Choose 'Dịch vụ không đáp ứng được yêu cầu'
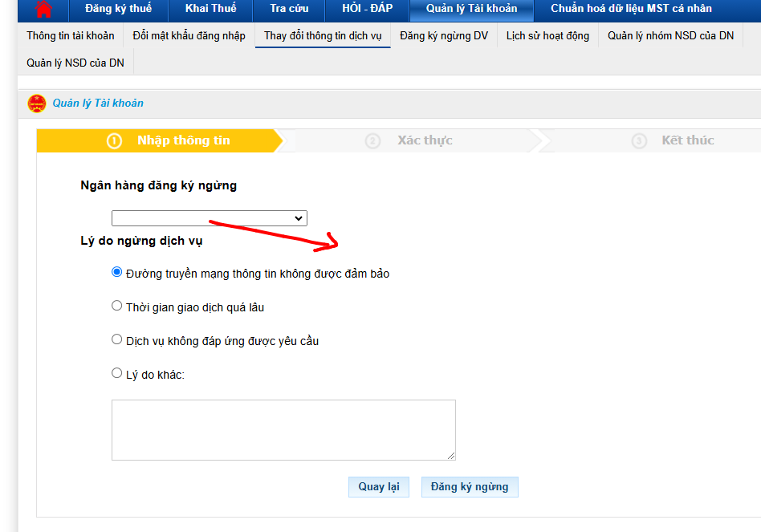 click(117, 340)
